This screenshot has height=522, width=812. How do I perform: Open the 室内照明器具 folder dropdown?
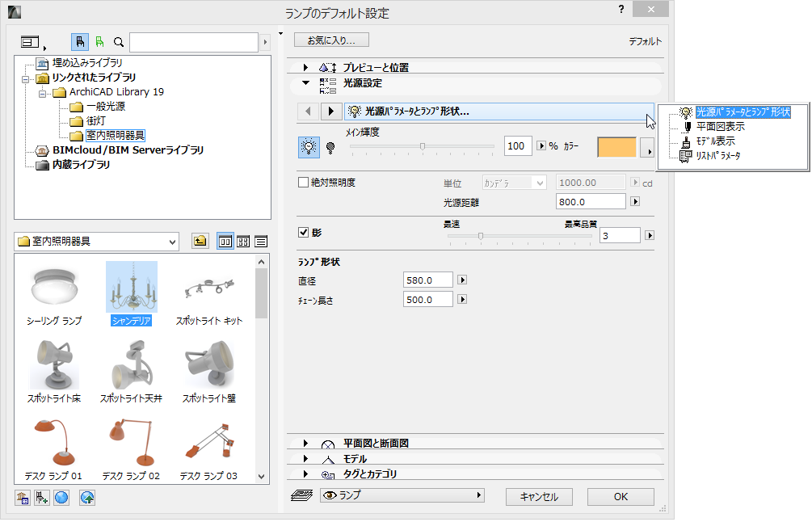(96, 242)
